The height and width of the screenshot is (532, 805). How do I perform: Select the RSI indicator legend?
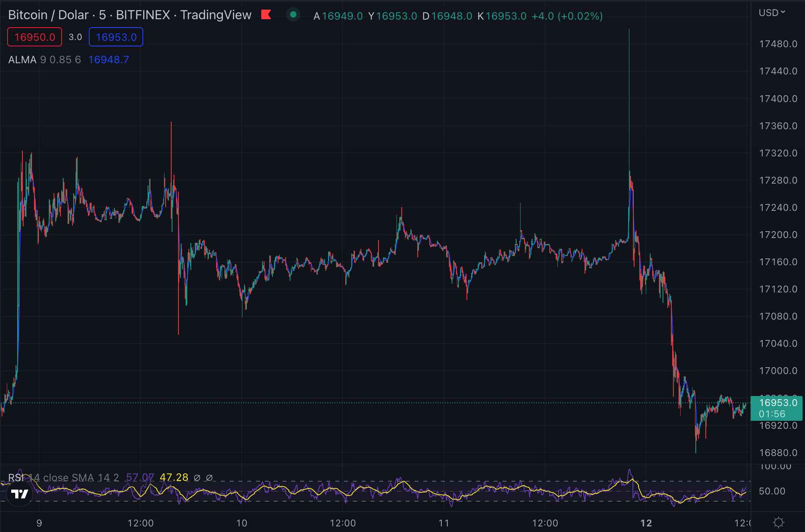(x=64, y=477)
